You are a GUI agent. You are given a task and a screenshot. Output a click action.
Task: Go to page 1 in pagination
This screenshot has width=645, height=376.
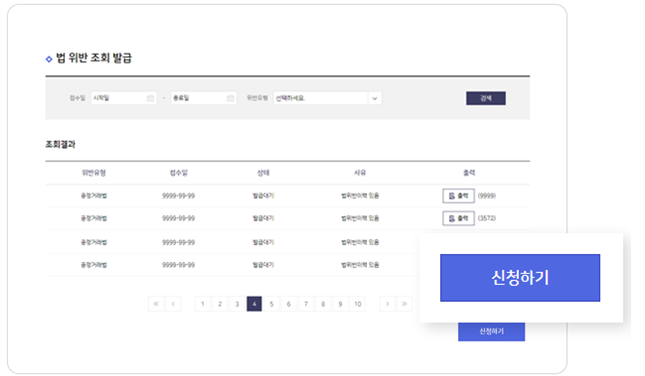[x=203, y=304]
